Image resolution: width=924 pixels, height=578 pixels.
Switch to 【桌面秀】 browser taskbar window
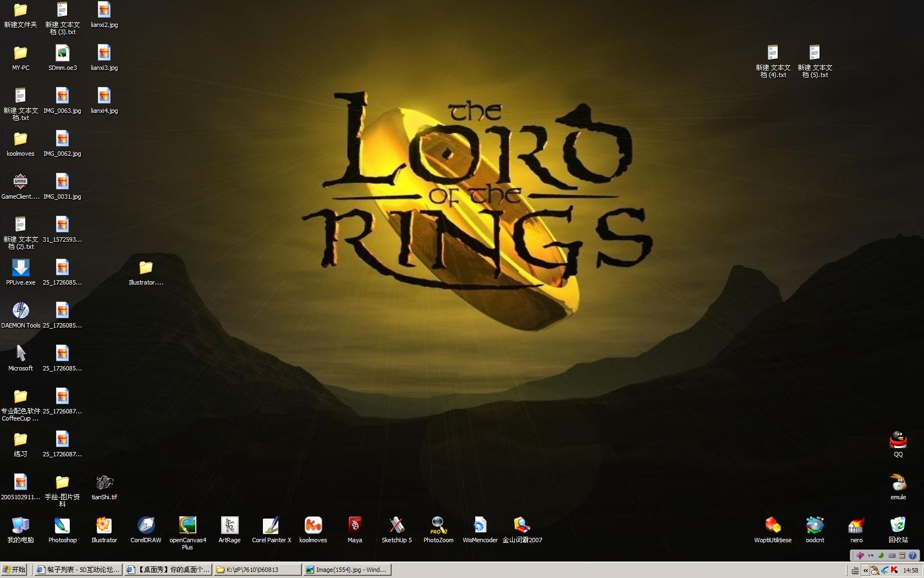[168, 570]
